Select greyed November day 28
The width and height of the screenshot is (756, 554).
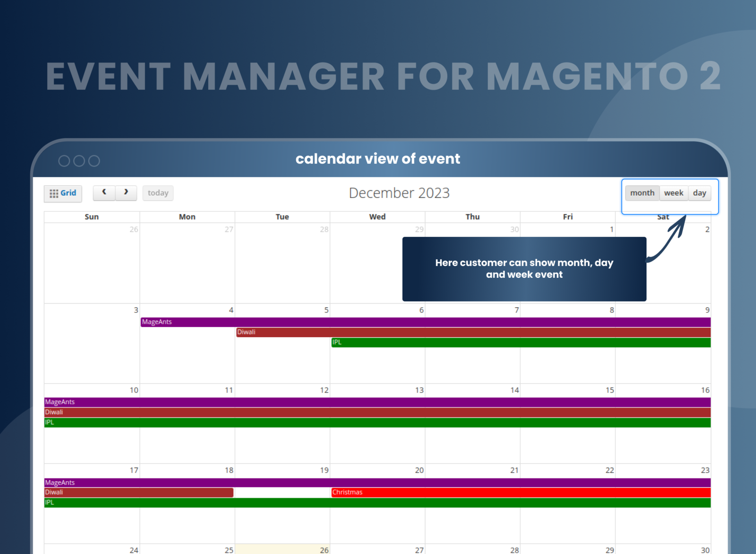point(324,230)
